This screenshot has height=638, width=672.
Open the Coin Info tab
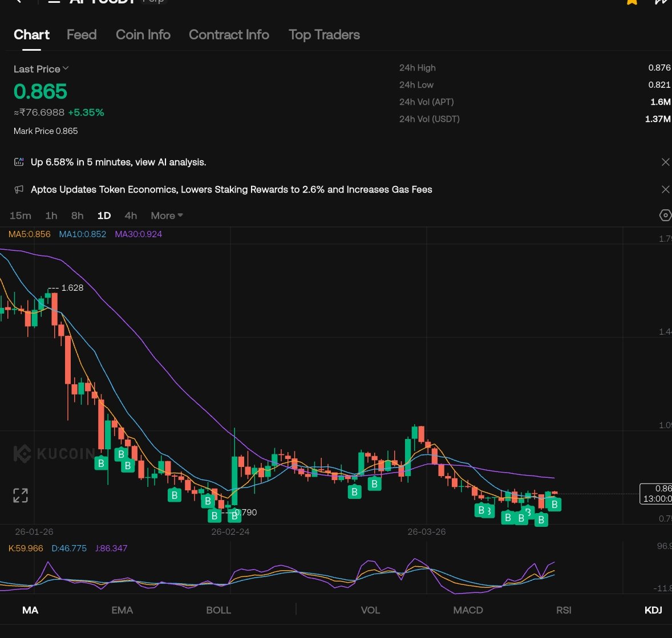(x=143, y=35)
